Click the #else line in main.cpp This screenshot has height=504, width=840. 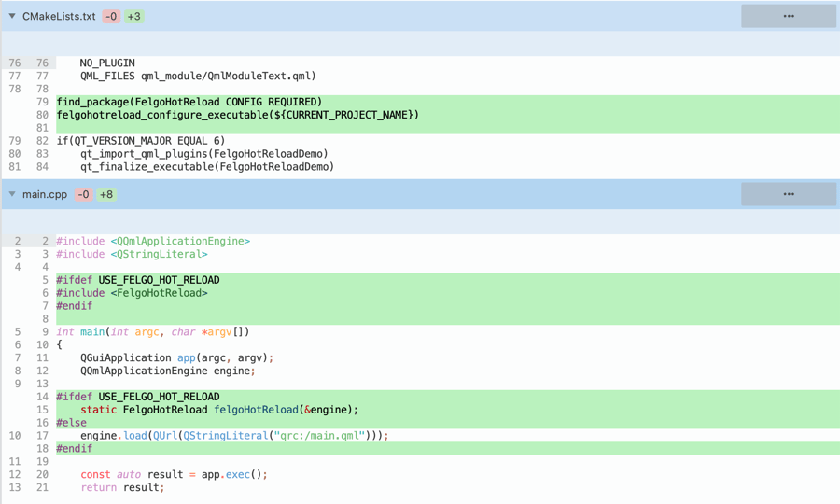(71, 423)
